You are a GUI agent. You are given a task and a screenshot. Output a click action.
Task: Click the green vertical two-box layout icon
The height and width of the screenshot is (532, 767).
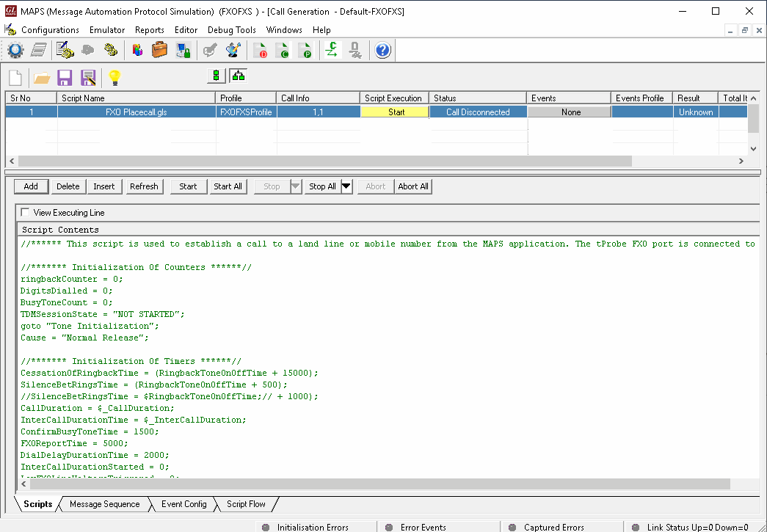pyautogui.click(x=217, y=76)
